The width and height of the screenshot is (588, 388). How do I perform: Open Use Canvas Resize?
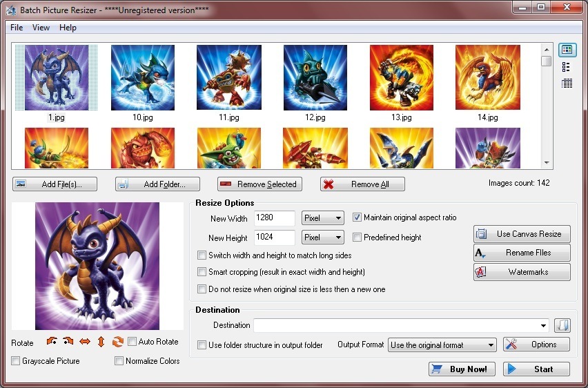(522, 234)
